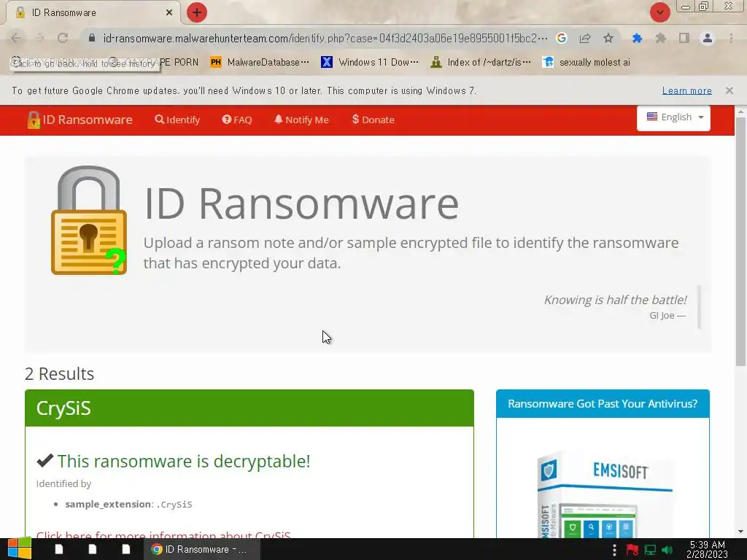Open Index of /~dartz/is bookmark
Screen dimensions: 747x560
click(480, 63)
